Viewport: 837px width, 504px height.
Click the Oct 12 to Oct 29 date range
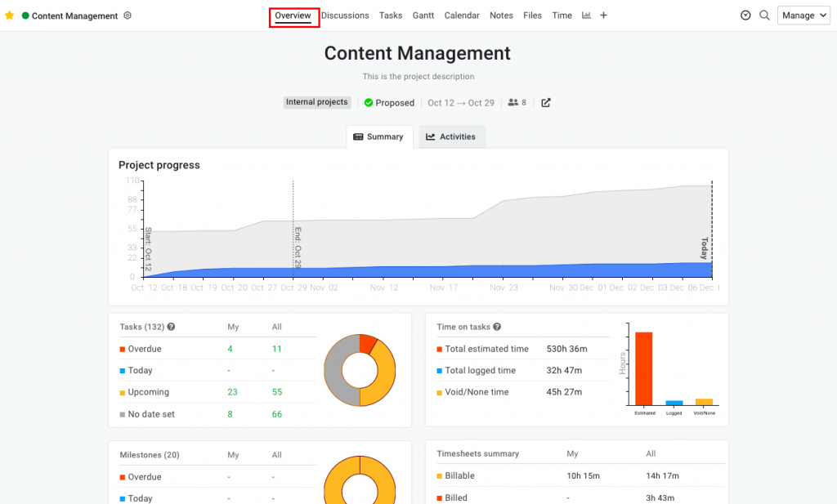(x=460, y=102)
